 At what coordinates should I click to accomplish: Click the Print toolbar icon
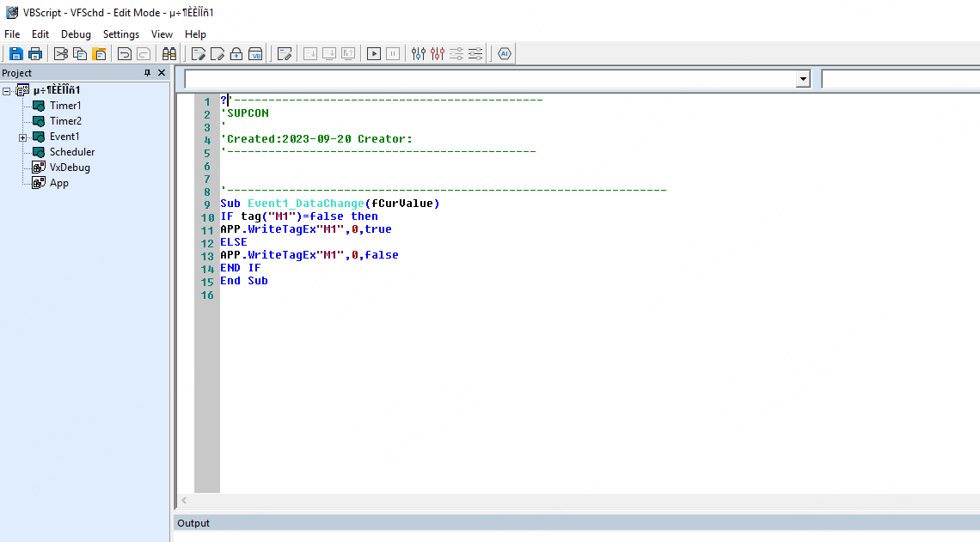pos(35,54)
